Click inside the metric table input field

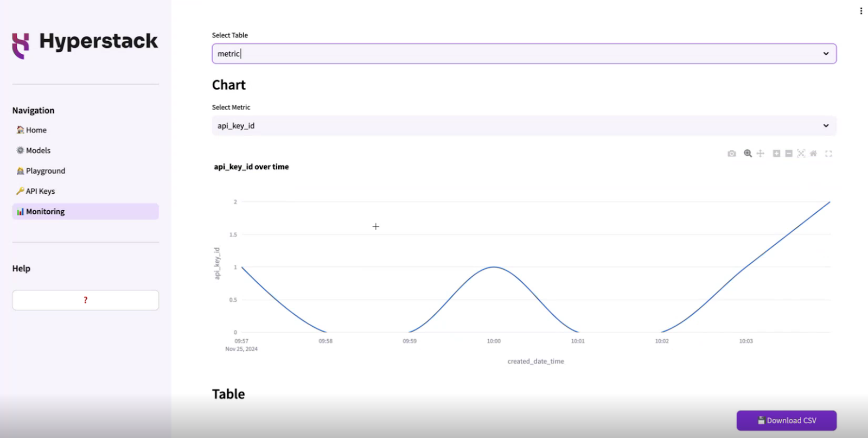(x=380, y=53)
